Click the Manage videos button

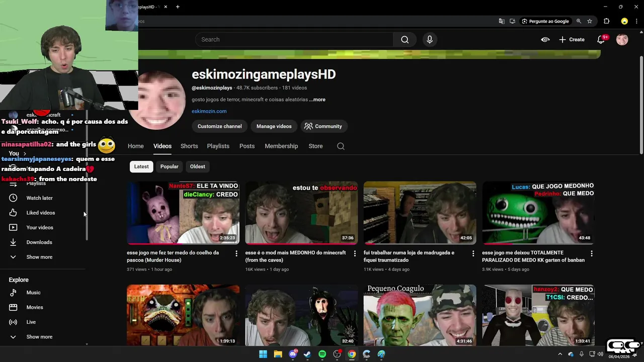click(x=274, y=126)
